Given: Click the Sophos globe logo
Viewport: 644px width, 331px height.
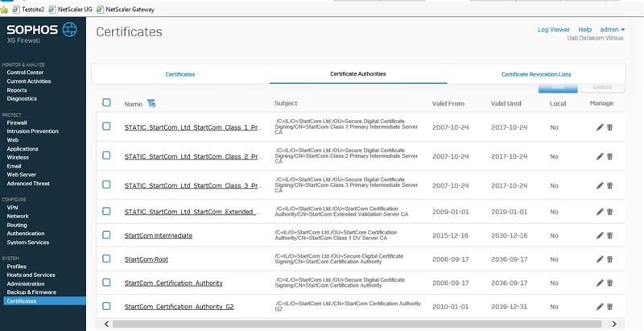Looking at the screenshot, I should point(69,30).
